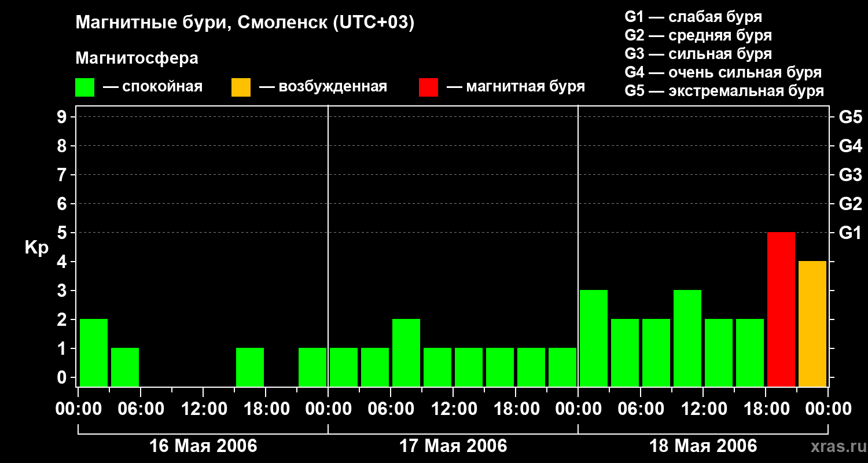Click the 18:00 tick label above 16 Мая
This screenshot has height=463, width=868.
pyautogui.click(x=266, y=409)
